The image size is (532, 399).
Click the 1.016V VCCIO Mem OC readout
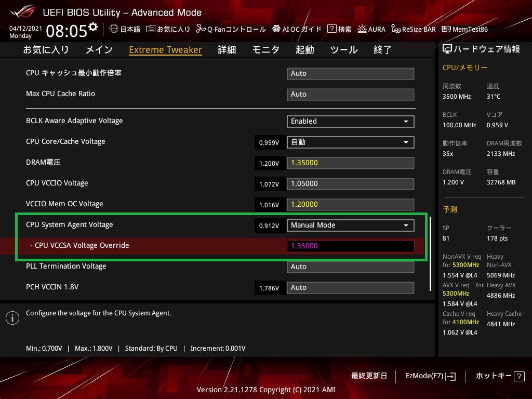click(x=269, y=205)
